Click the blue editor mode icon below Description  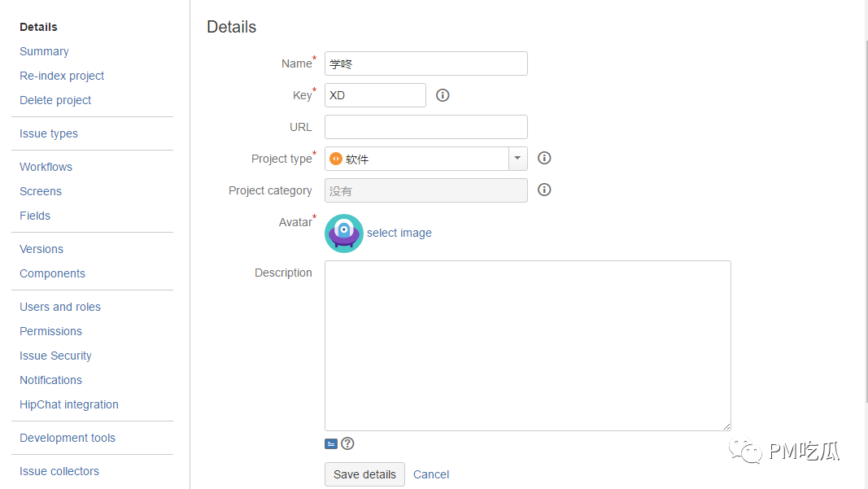(x=330, y=443)
